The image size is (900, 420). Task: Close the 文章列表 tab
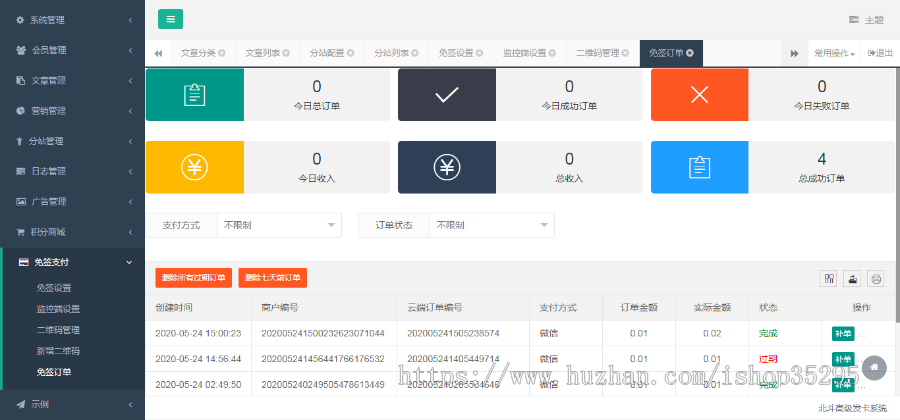[286, 53]
